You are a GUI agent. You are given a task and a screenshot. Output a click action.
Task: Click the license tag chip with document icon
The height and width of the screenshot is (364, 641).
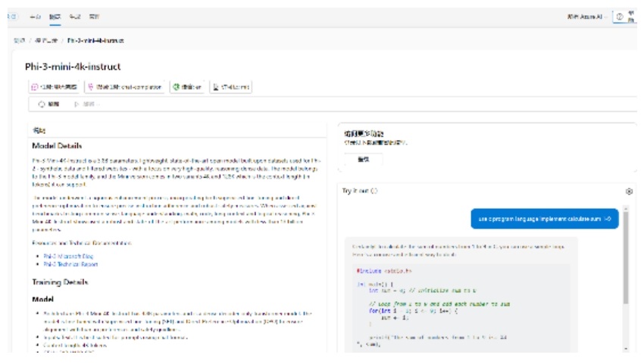pos(230,86)
